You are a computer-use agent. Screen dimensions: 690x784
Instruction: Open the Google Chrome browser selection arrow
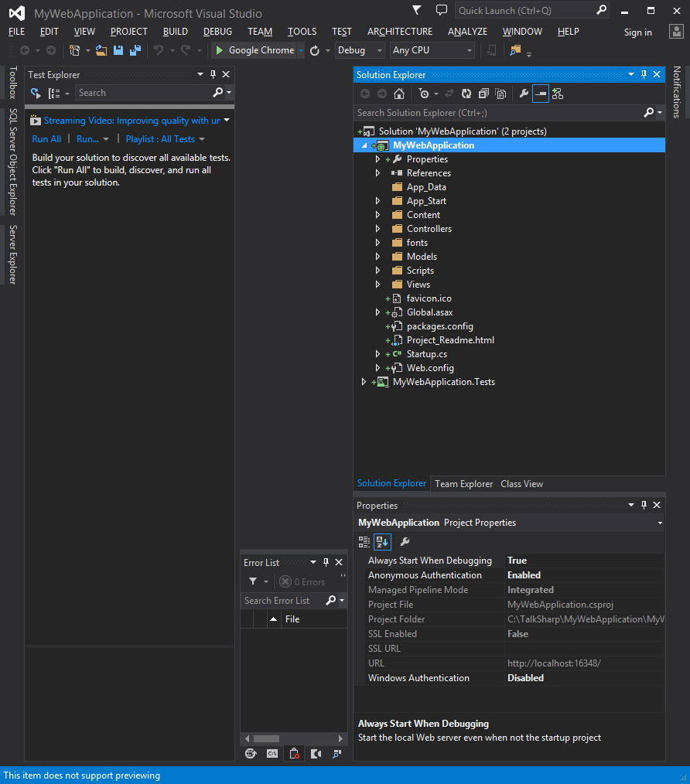[301, 50]
